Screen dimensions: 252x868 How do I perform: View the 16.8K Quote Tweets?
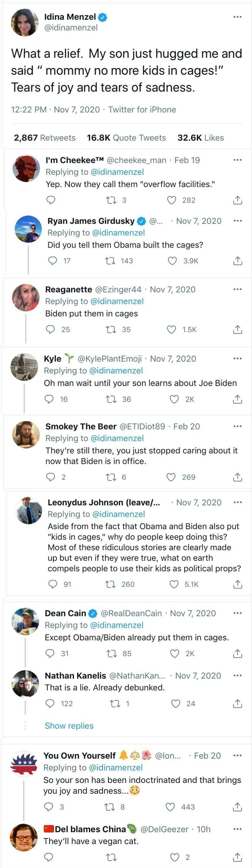[126, 138]
